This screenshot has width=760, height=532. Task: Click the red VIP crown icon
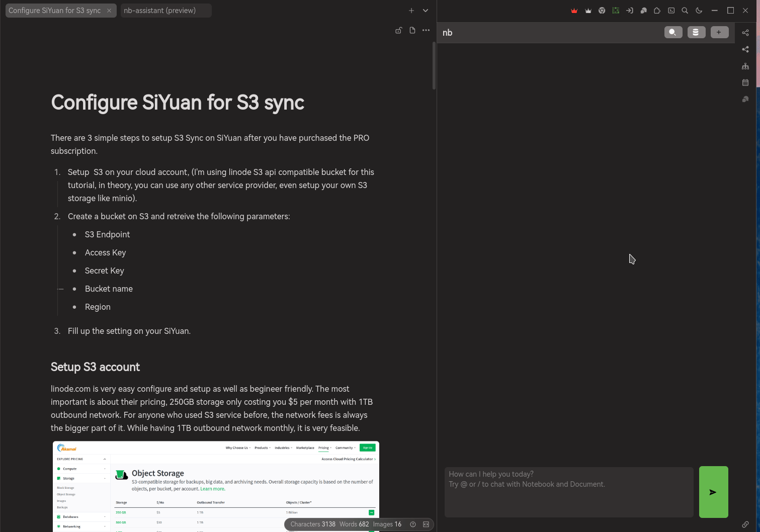[574, 10]
